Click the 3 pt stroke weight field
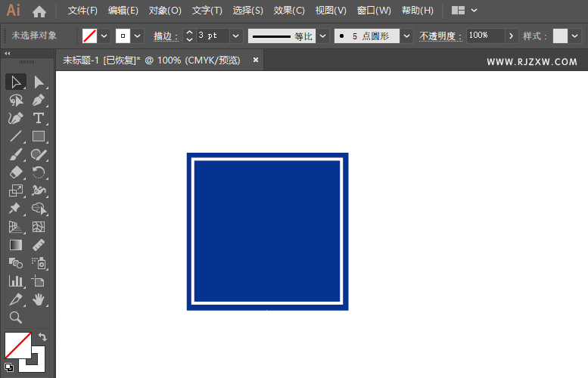This screenshot has height=378, width=588. [x=212, y=36]
